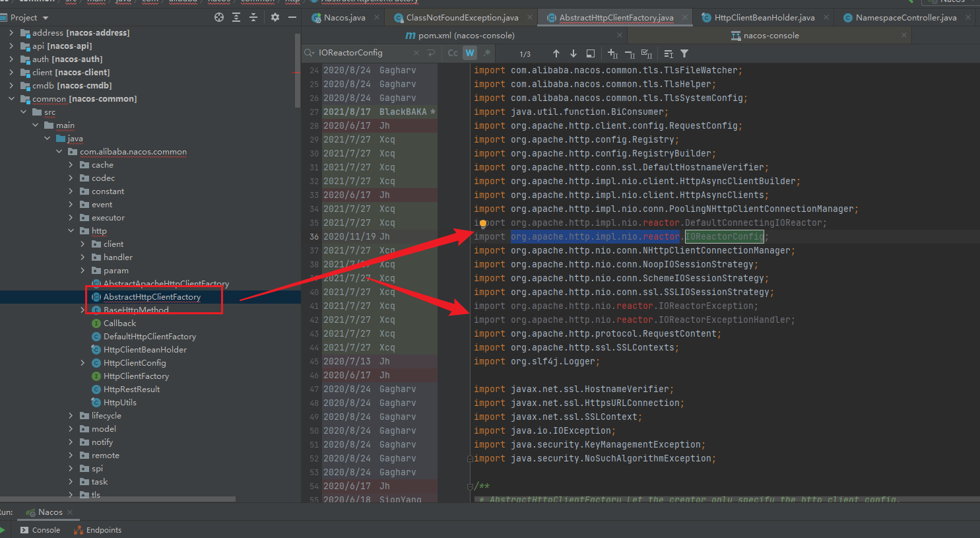Open the Endpoints tab
This screenshot has width=980, height=538.
point(98,530)
